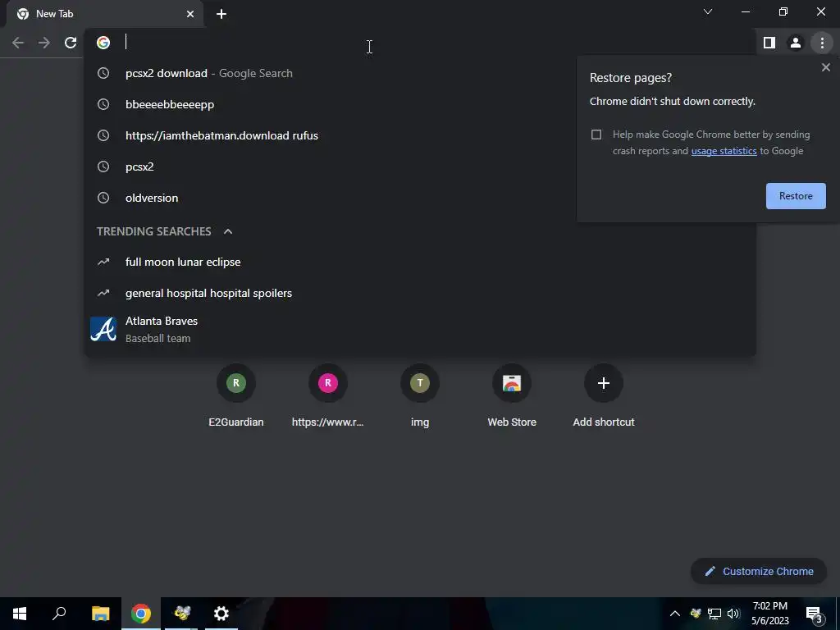The height and width of the screenshot is (630, 840).
Task: Click the Add shortcut tile
Action: 604,396
